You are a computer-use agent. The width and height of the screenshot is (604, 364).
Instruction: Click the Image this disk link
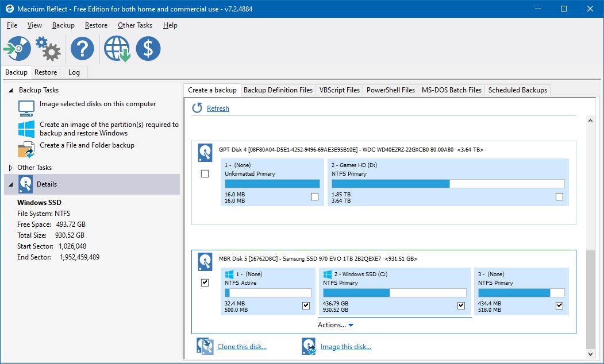pyautogui.click(x=346, y=347)
